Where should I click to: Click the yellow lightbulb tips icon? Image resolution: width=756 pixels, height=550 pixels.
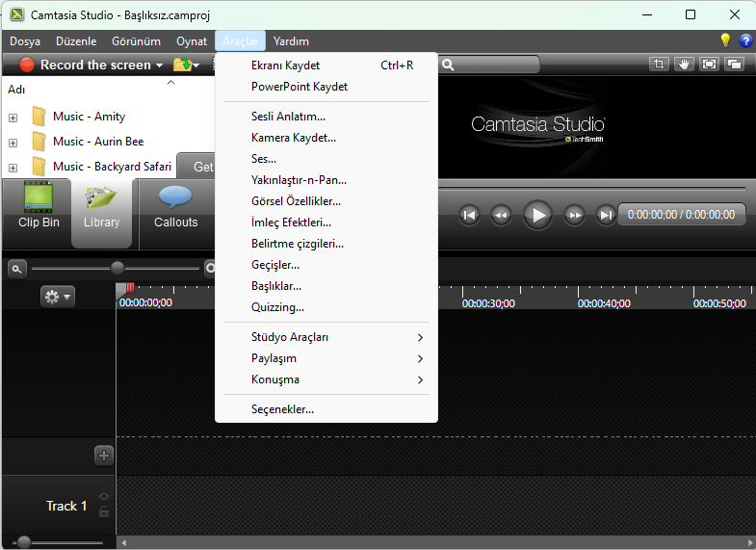coord(725,40)
